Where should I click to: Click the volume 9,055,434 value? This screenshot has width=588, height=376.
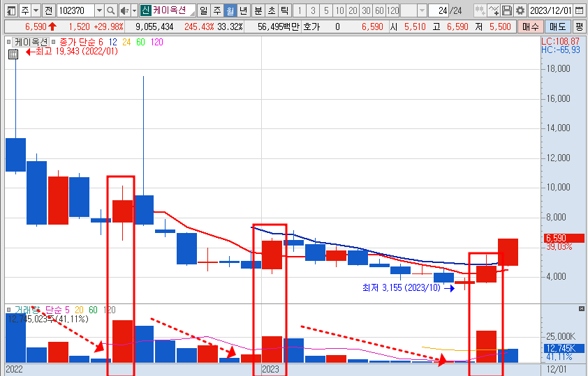pos(154,27)
